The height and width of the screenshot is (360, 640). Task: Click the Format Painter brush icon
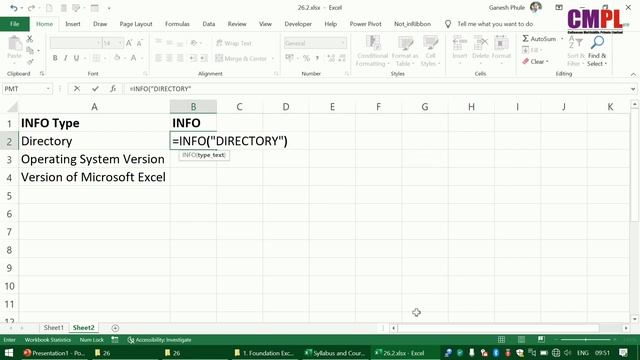(x=30, y=62)
